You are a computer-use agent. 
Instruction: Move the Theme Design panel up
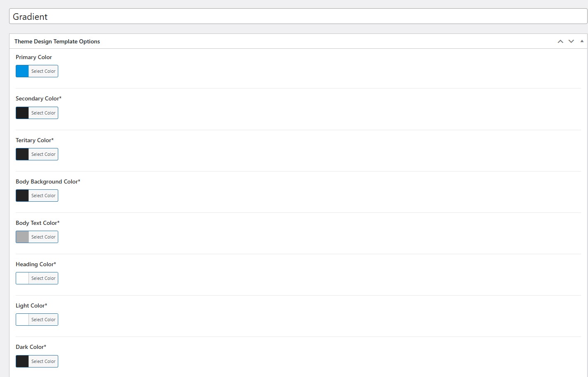(x=560, y=41)
